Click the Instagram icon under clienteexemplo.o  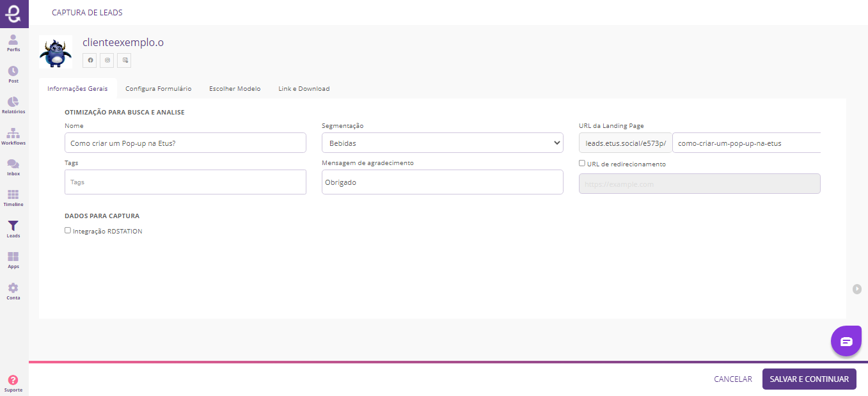click(107, 60)
